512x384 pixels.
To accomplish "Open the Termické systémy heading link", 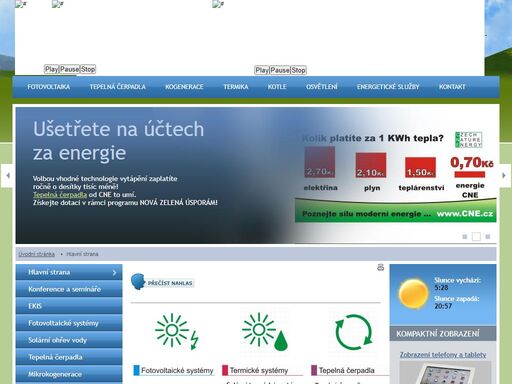I will pyautogui.click(x=259, y=371).
